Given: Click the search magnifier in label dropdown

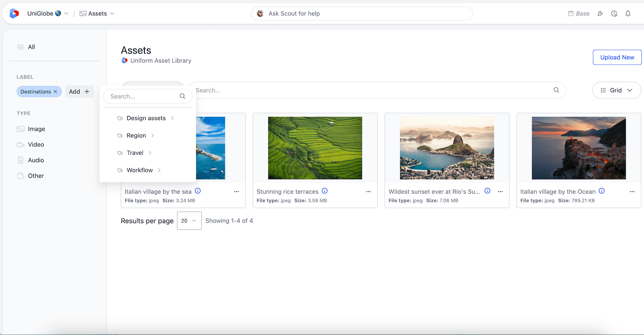Looking at the screenshot, I should [182, 96].
